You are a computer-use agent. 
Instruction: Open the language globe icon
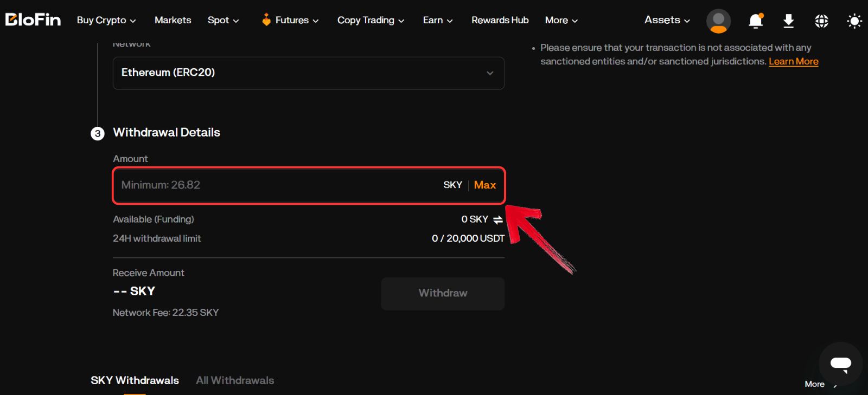(x=821, y=21)
